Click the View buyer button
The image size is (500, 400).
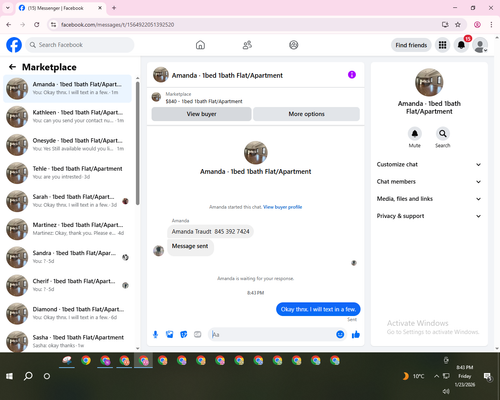coord(201,114)
